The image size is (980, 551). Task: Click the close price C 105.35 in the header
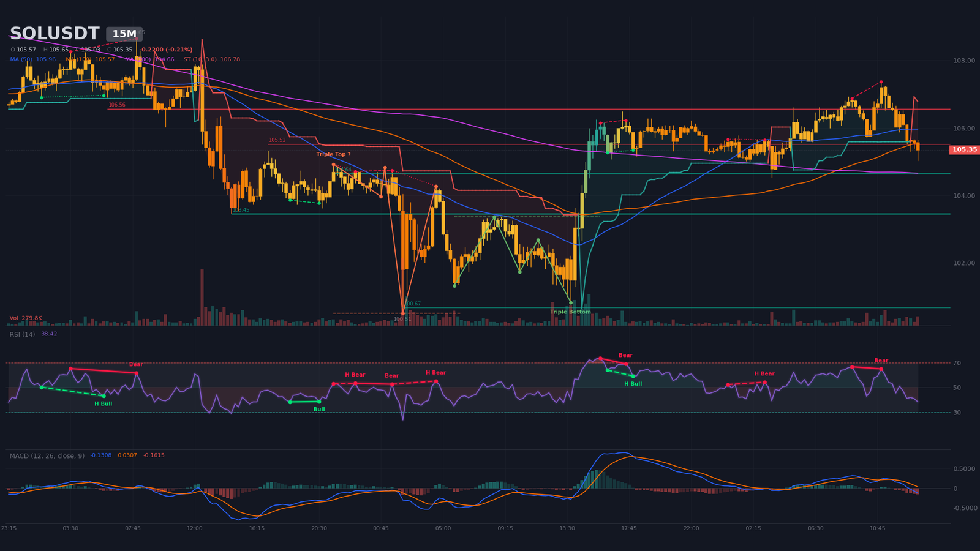(119, 50)
